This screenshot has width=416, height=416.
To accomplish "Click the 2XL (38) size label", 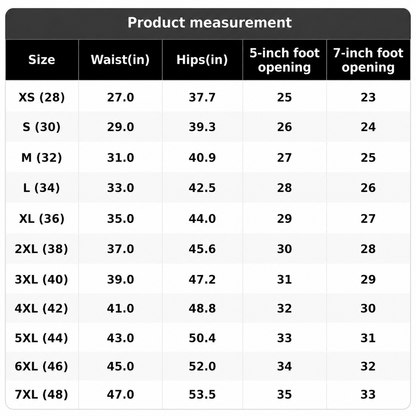I will pyautogui.click(x=42, y=249).
